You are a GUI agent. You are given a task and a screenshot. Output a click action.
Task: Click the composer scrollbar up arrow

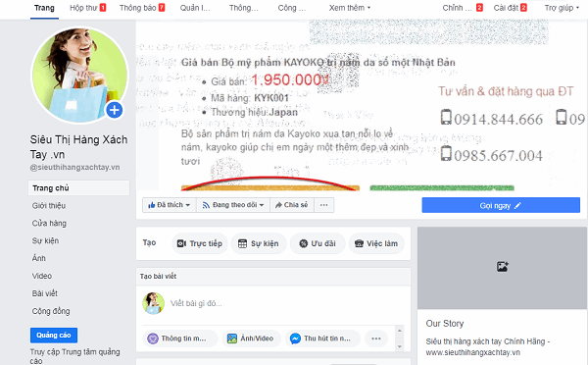[x=400, y=330]
